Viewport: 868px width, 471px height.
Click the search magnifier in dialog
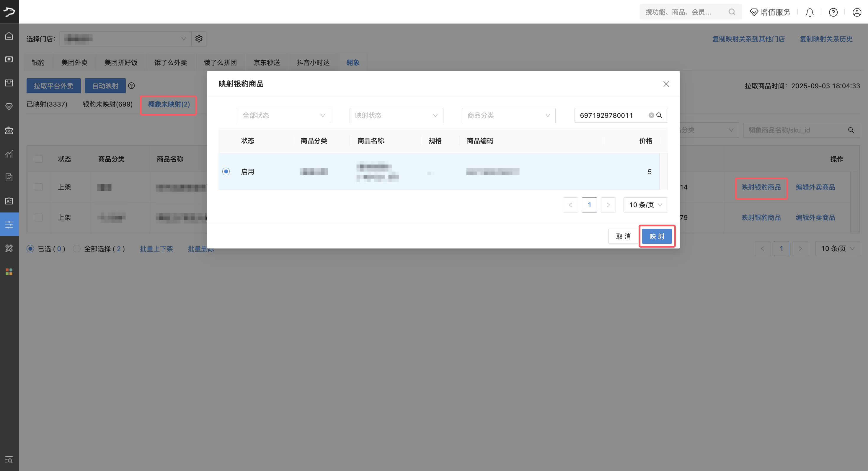pos(660,116)
